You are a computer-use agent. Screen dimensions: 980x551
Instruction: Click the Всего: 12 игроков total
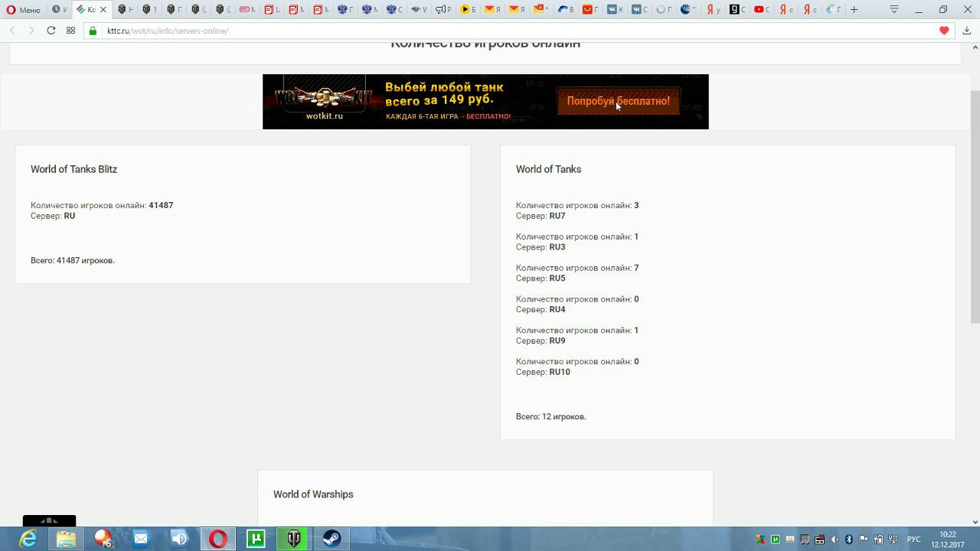point(550,416)
